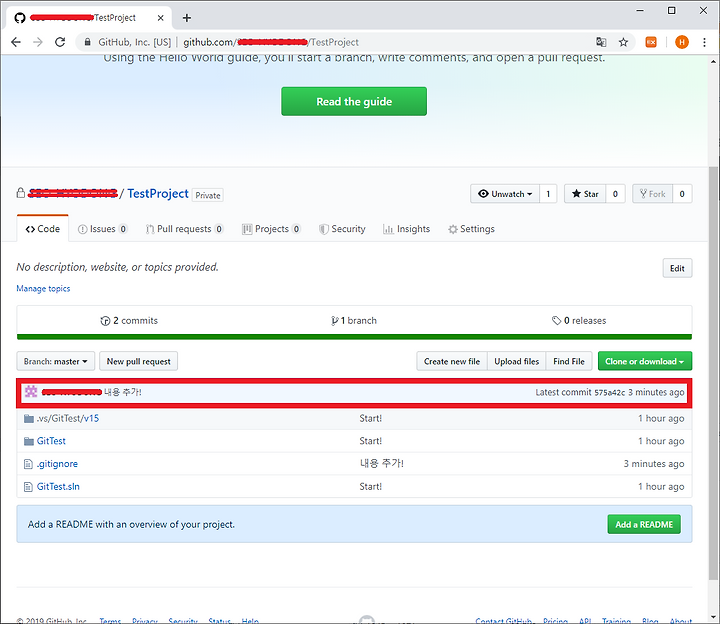Click the private repo lock icon

click(21, 193)
